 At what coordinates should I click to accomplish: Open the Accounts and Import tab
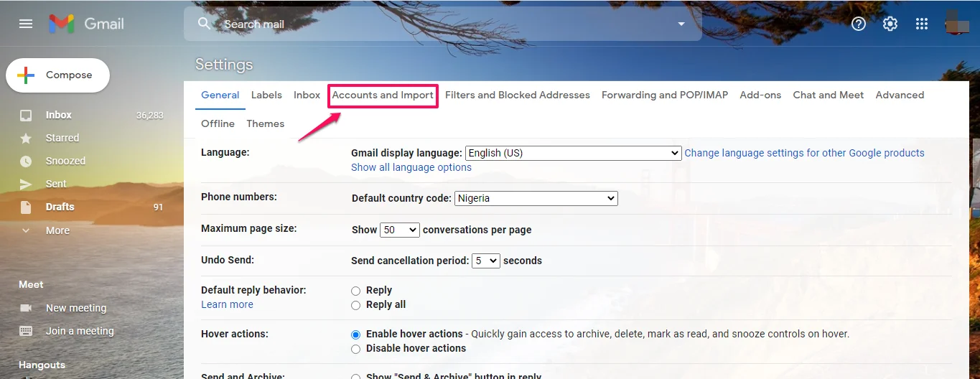[x=383, y=95]
